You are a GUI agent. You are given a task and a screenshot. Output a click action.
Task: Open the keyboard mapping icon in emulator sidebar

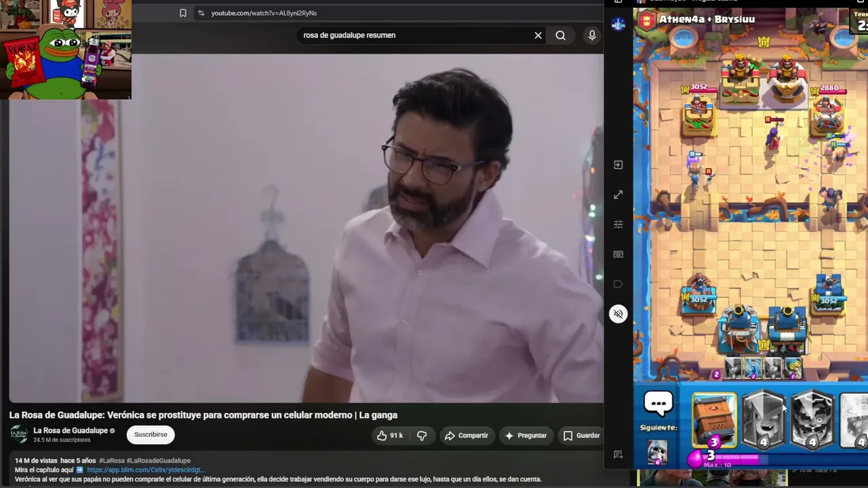pyautogui.click(x=618, y=254)
